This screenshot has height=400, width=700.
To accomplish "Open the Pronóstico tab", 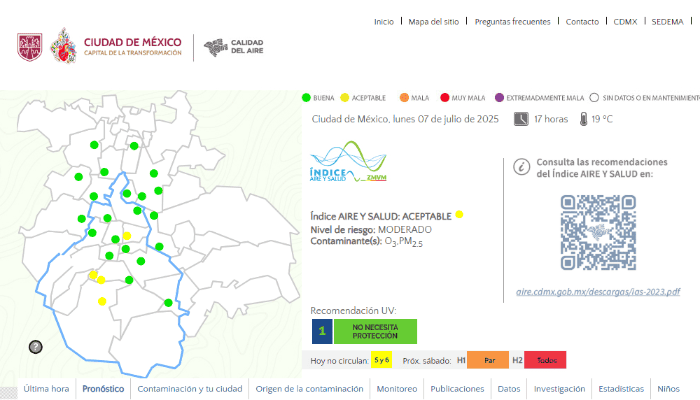I will (x=103, y=389).
